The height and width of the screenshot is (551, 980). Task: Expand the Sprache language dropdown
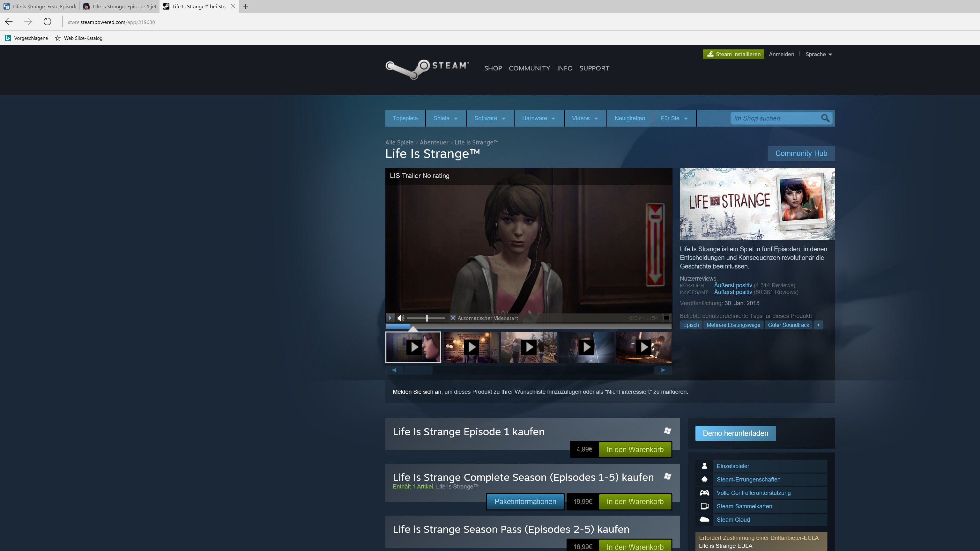818,55
